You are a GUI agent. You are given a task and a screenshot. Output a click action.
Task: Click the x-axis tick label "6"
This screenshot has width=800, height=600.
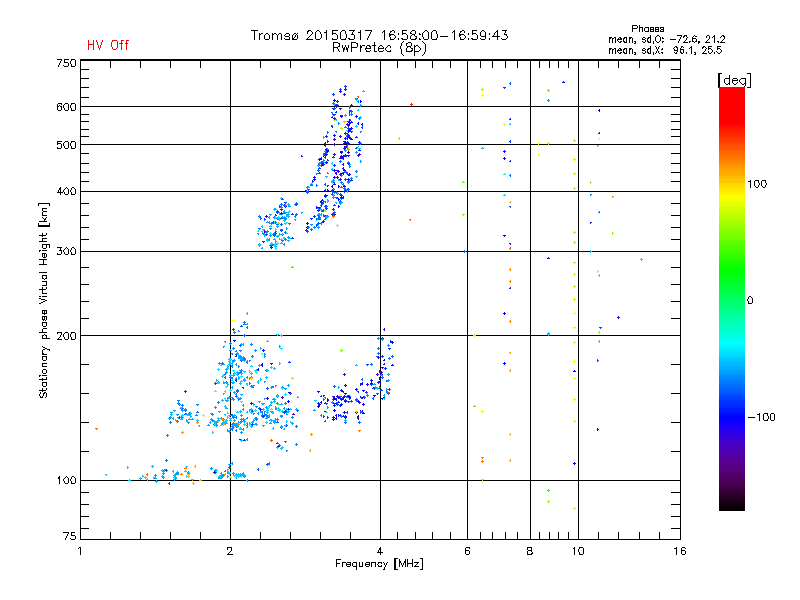[467, 551]
